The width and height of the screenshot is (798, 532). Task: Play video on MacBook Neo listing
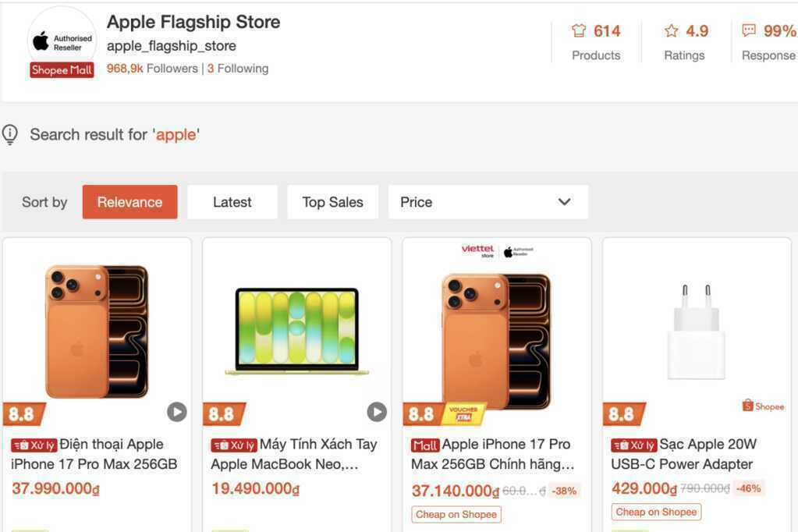pyautogui.click(x=377, y=412)
